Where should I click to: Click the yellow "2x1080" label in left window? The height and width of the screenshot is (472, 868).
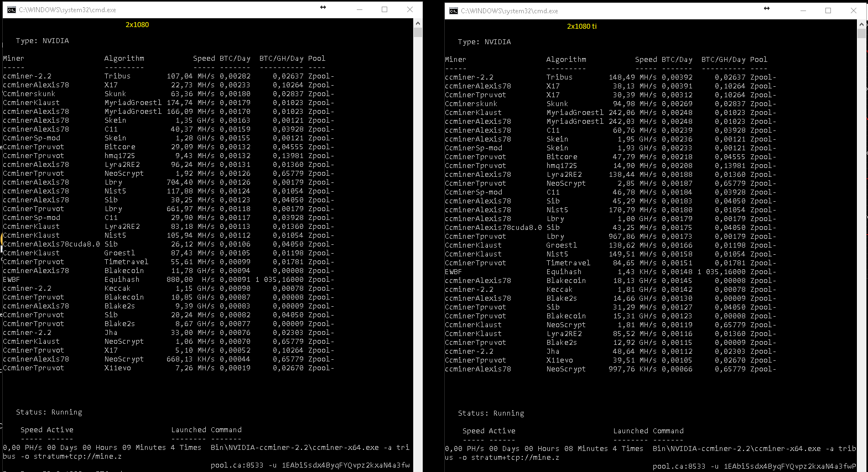137,25
